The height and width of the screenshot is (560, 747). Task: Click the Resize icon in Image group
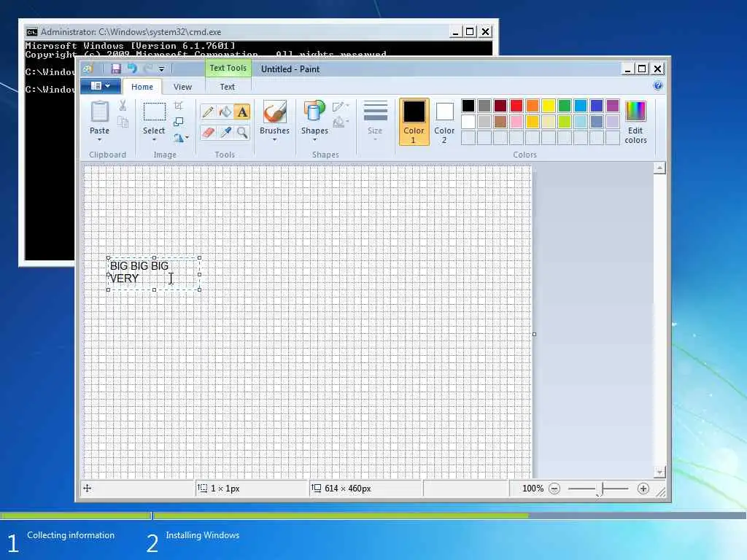pos(179,122)
